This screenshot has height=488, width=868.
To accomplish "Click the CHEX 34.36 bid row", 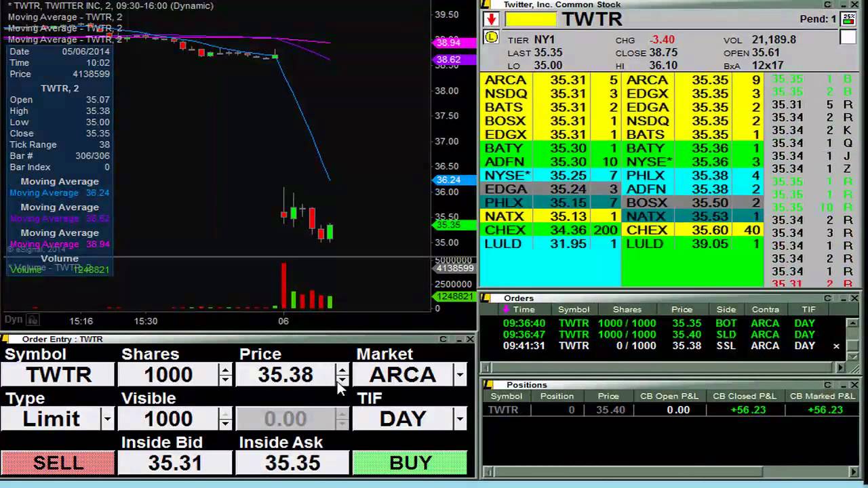I will pos(550,230).
